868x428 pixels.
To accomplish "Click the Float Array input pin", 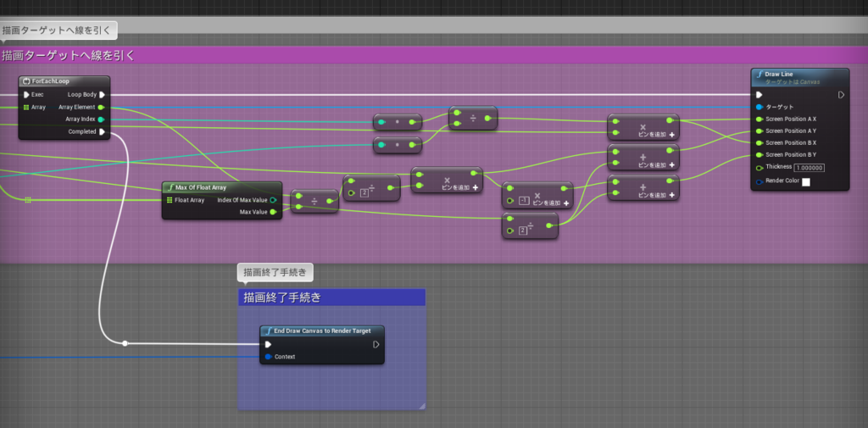I will (170, 200).
